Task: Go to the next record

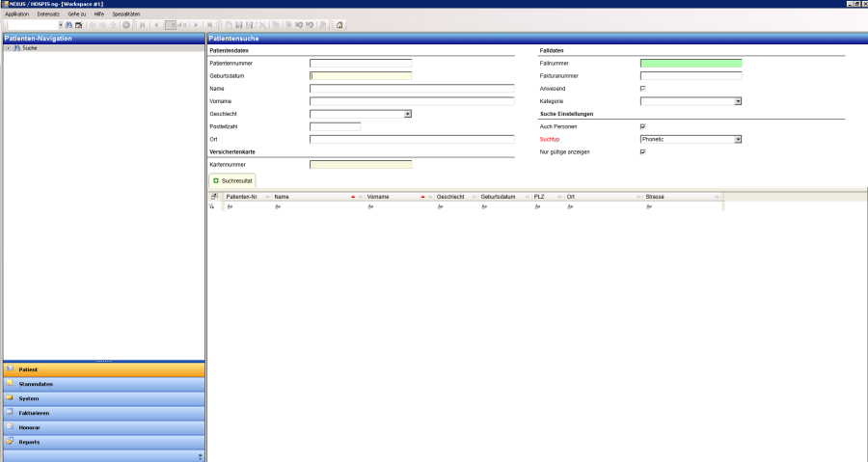Action: (196, 25)
